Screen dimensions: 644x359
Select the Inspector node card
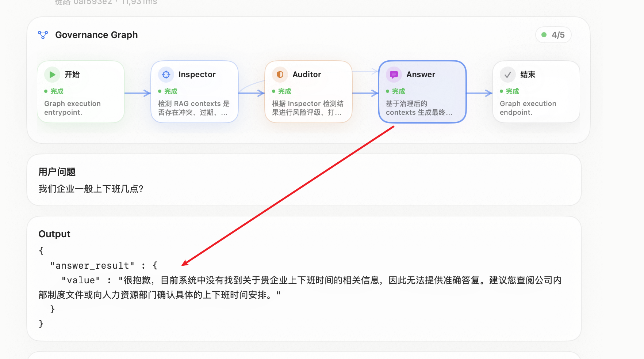(195, 92)
